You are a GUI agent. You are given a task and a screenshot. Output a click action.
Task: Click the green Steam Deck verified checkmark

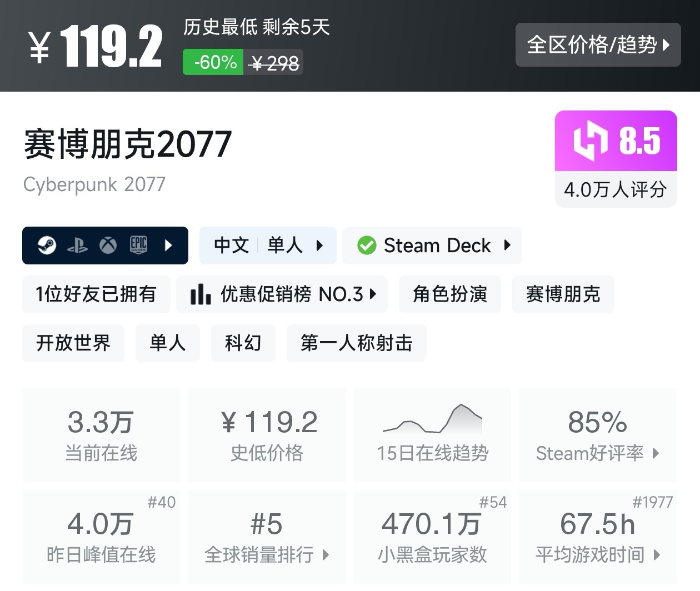[367, 245]
